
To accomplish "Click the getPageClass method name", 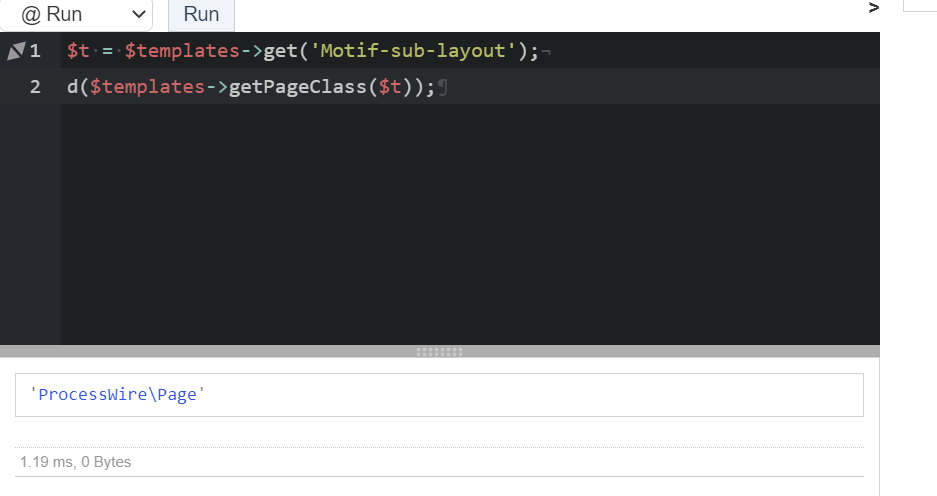I will coord(298,87).
